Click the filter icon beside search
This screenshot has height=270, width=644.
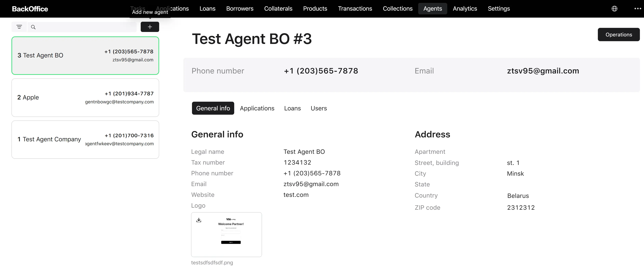(x=19, y=27)
